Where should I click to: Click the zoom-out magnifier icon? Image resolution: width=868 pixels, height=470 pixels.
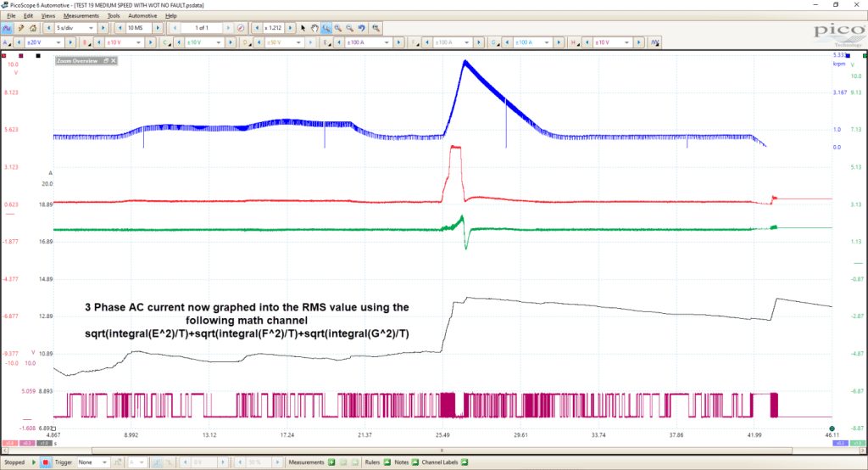click(350, 28)
